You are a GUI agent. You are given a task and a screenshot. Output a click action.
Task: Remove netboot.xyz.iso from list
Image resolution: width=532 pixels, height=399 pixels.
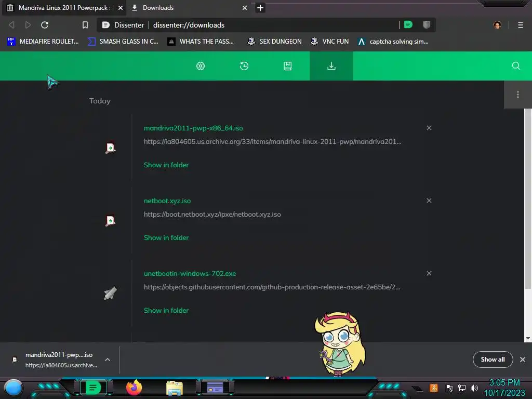pos(429,201)
